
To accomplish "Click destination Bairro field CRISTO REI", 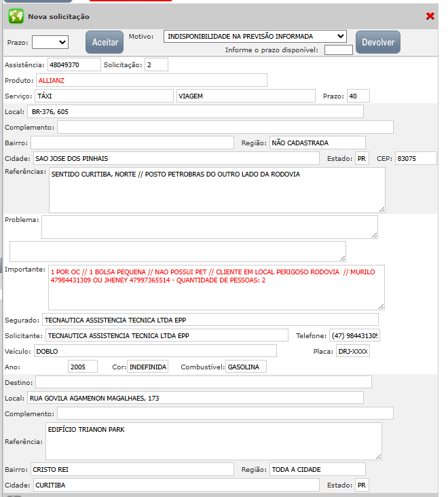I will [132, 469].
